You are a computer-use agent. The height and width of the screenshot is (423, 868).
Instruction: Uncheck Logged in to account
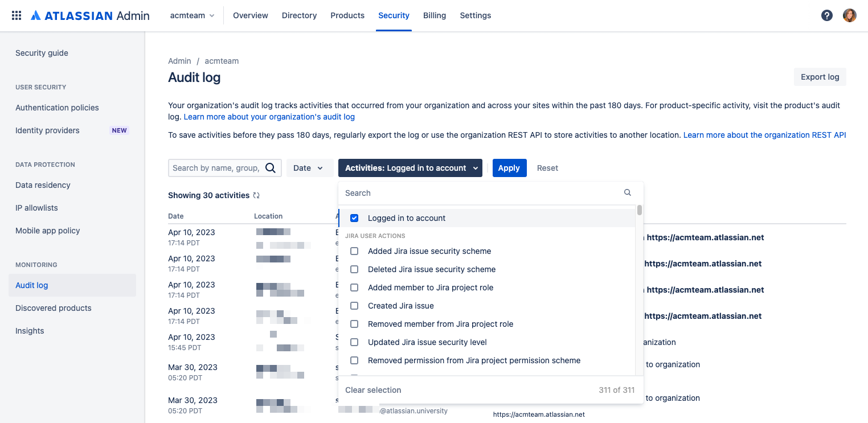click(x=354, y=217)
